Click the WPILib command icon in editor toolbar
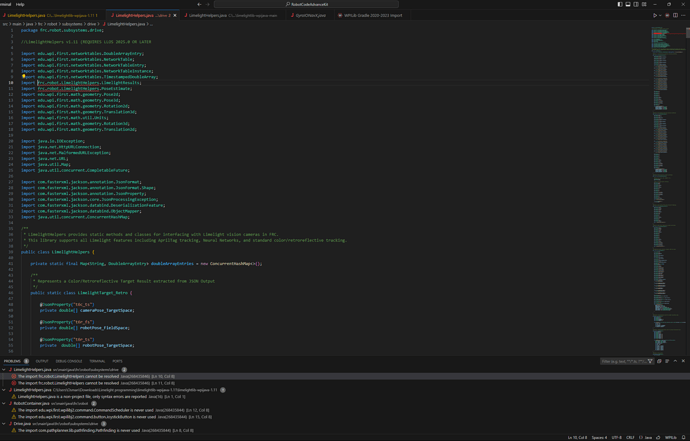 668,15
